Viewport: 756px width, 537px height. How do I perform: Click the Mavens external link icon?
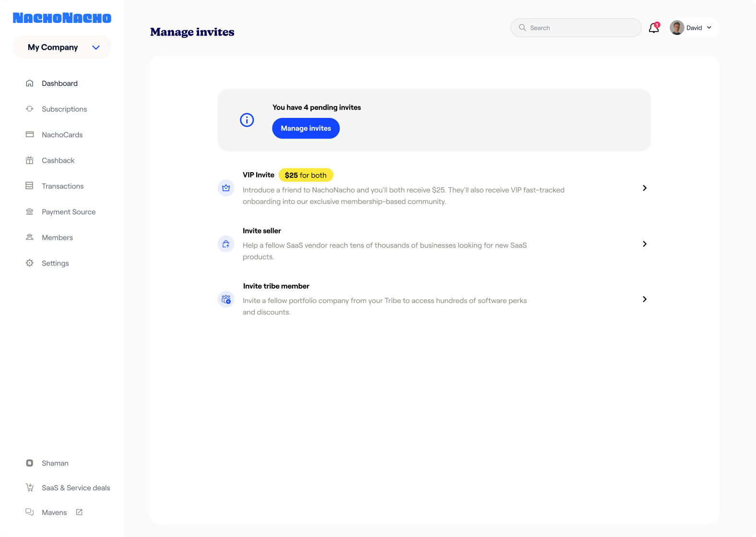[79, 512]
